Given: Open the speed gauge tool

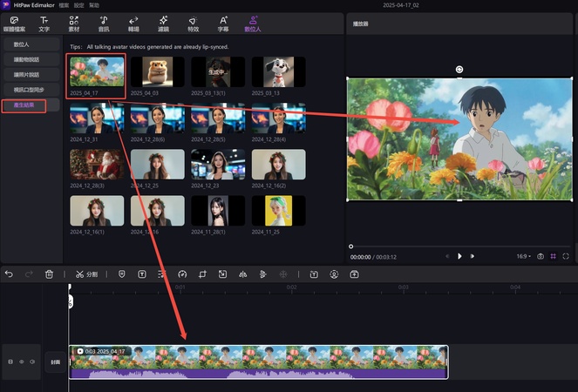Looking at the screenshot, I should click(x=182, y=274).
